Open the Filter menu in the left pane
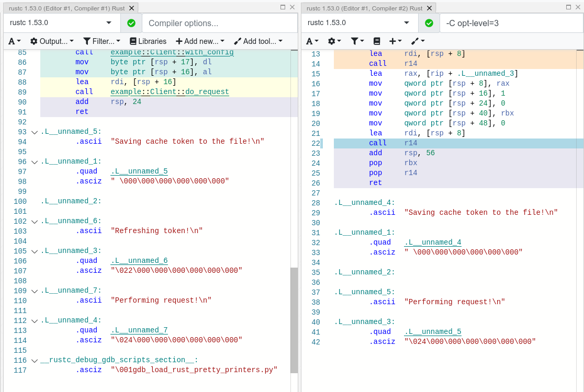 pos(101,41)
